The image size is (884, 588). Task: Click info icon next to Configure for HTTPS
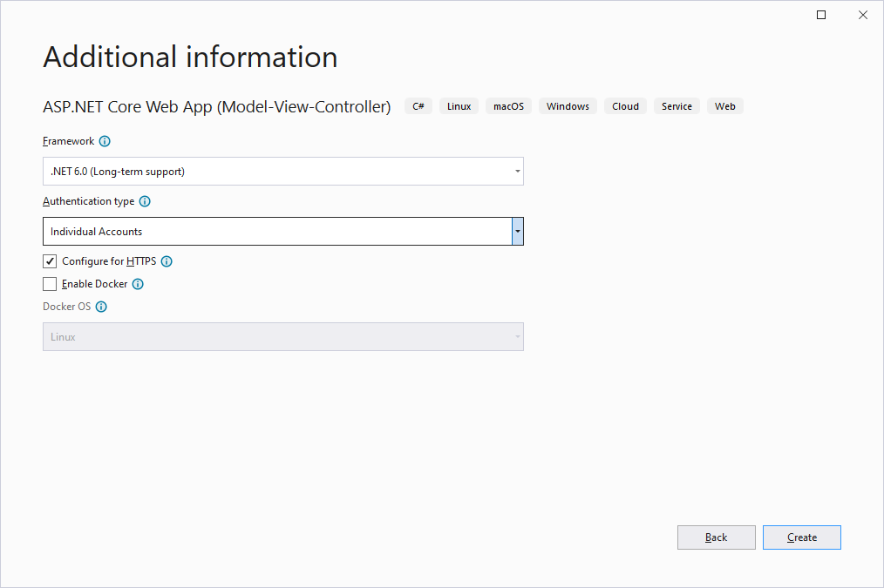pos(167,261)
